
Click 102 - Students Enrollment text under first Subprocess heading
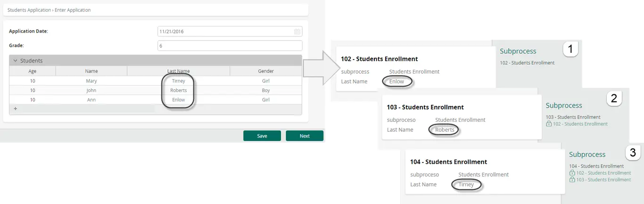point(527,62)
